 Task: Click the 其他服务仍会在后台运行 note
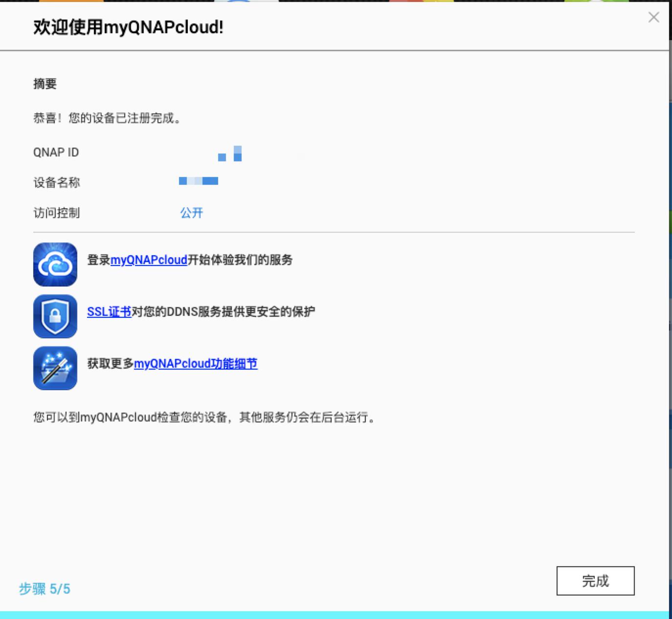pos(308,418)
